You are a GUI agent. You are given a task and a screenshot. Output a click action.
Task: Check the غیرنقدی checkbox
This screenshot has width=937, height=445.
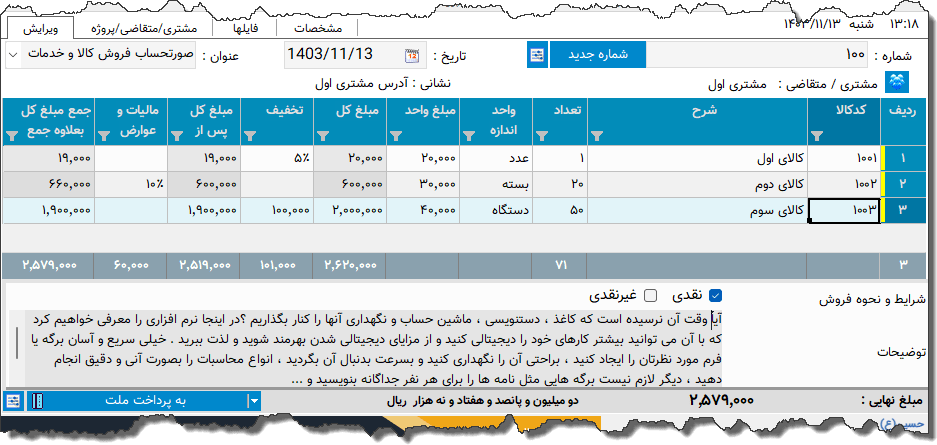tap(651, 295)
